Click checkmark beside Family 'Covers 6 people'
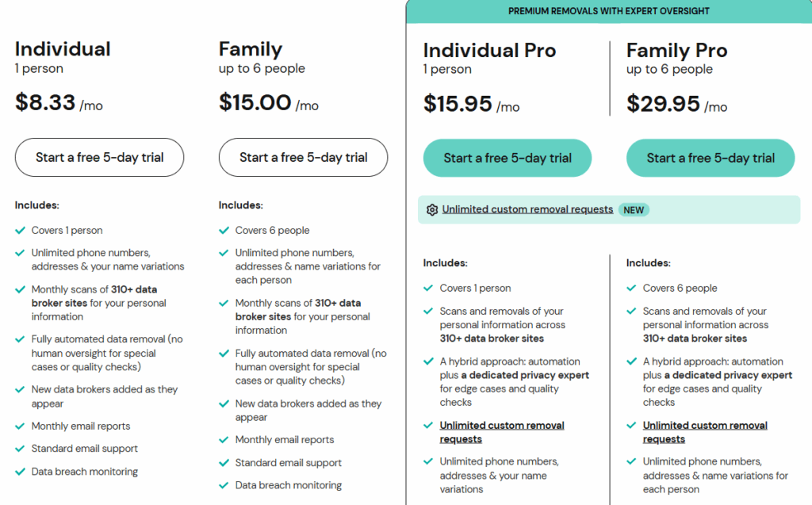The image size is (812, 505). click(224, 231)
